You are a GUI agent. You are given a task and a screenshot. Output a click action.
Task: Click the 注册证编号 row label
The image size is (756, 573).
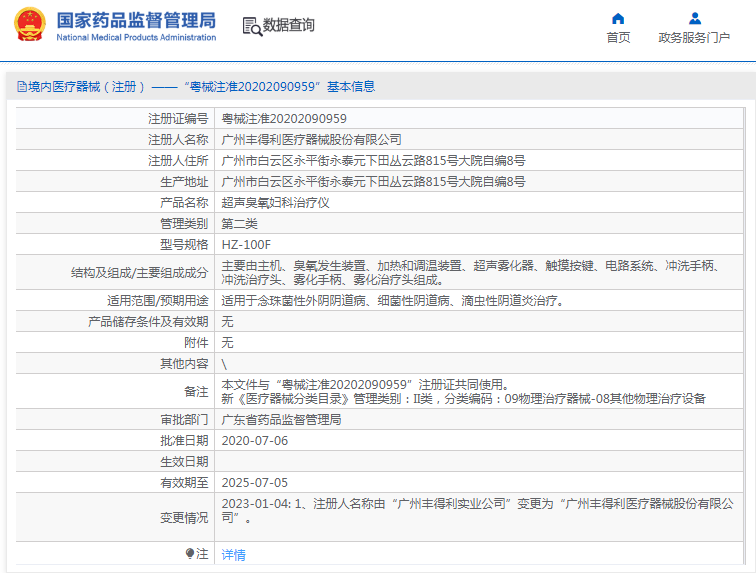[x=178, y=119]
